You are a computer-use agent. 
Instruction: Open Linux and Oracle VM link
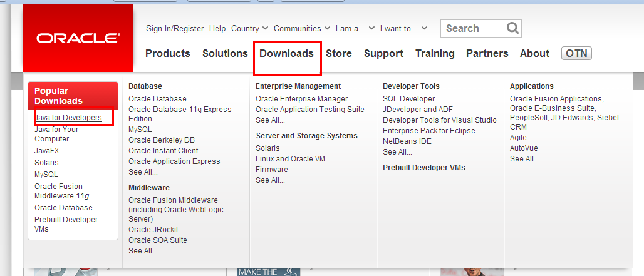(291, 159)
